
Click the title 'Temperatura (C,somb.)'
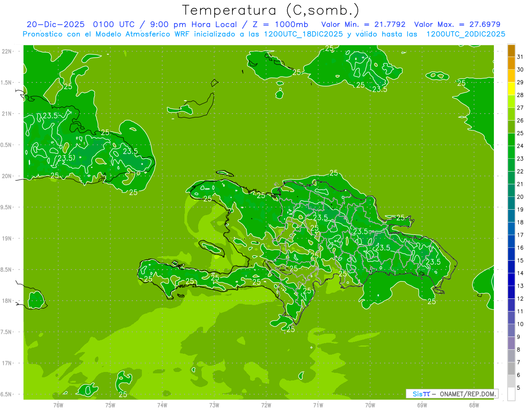(271, 10)
